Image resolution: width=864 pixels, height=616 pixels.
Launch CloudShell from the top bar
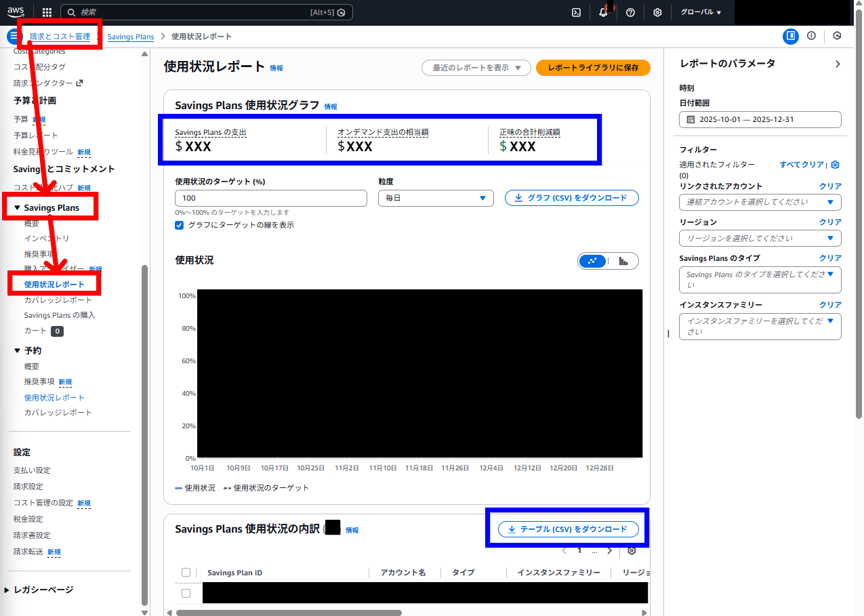pos(576,12)
